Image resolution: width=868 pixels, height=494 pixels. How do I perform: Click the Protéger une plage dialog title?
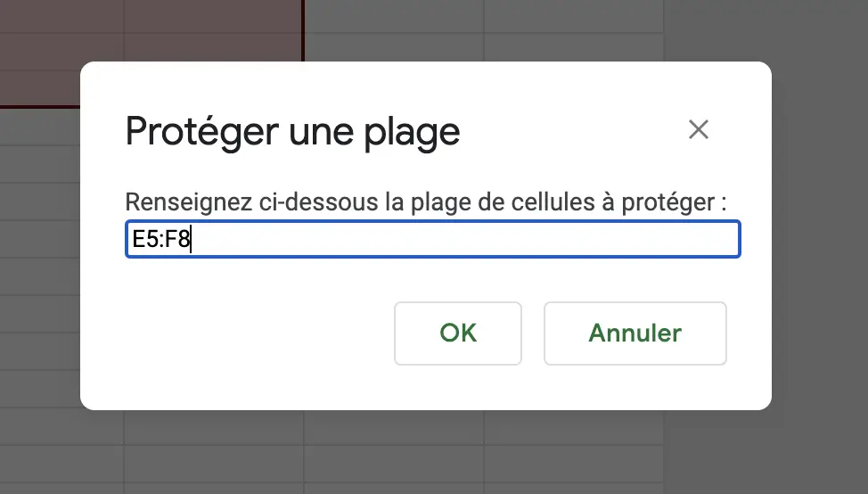(292, 132)
